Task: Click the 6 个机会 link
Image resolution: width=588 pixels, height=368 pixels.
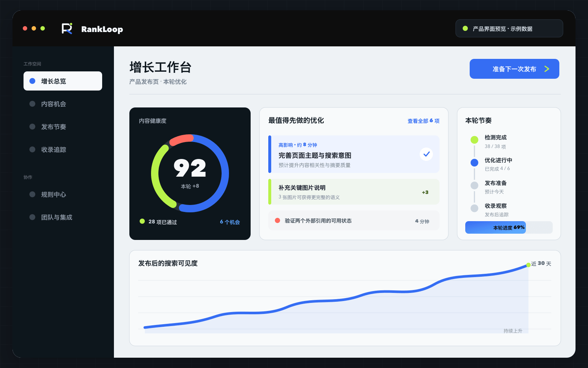Action: [230, 222]
